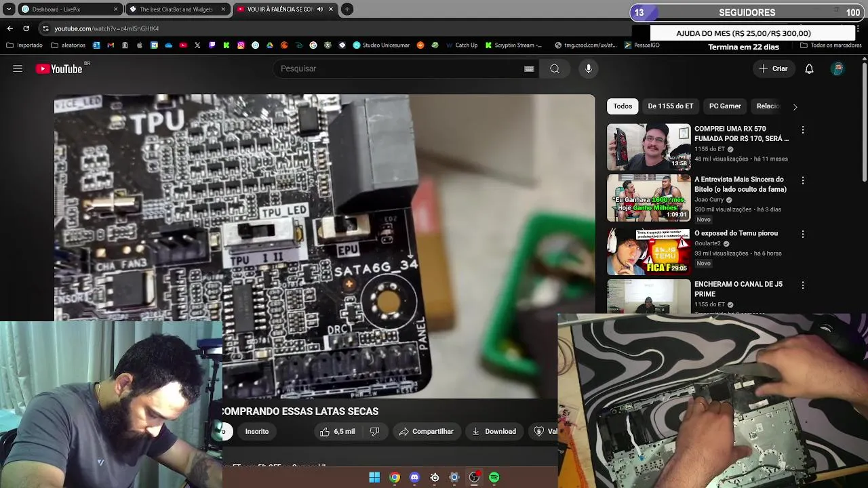Open the Twitch bookmark icon

(212, 45)
